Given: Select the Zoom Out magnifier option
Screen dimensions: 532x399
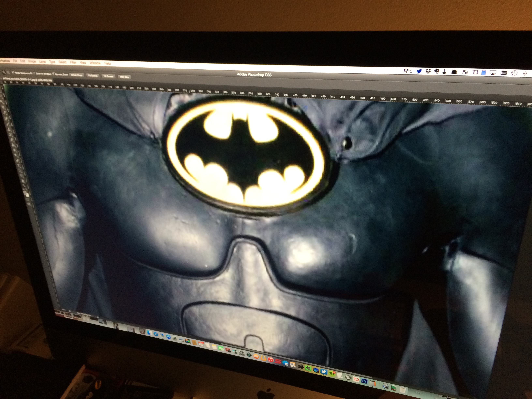Looking at the screenshot, I should click(8, 72).
